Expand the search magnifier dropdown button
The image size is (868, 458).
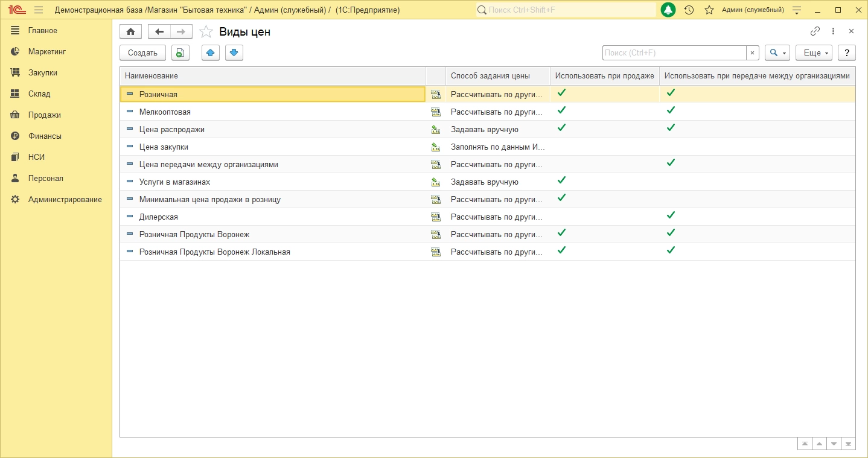click(x=777, y=53)
